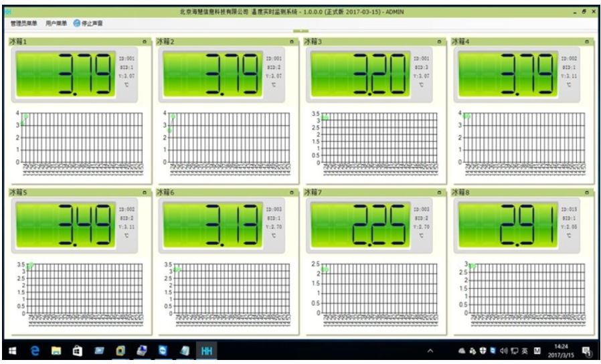Show hidden system tray icons
Viewport: 601px width, 364px height.
[430, 351]
